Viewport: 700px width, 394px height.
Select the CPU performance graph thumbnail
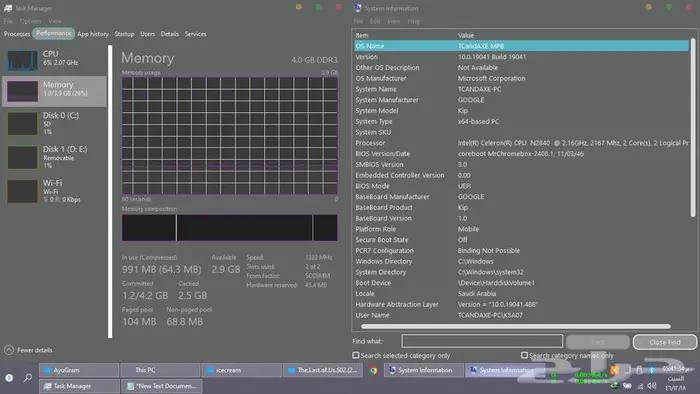tap(22, 60)
